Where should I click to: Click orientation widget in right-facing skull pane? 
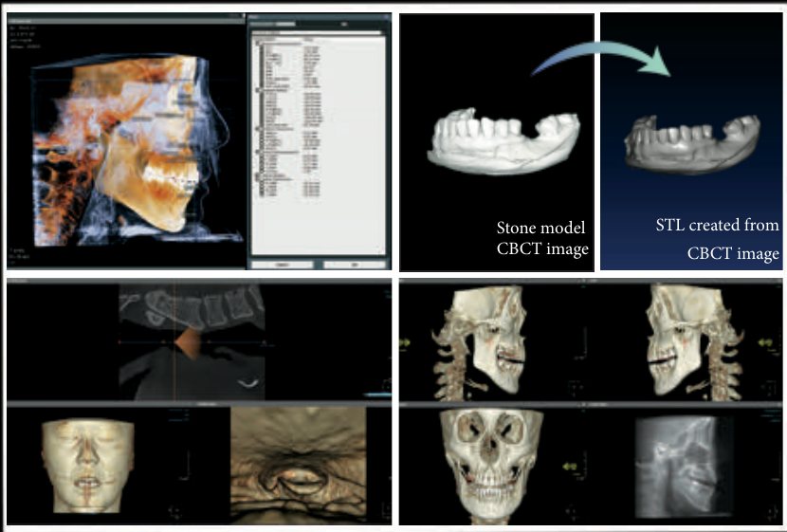tap(575, 387)
